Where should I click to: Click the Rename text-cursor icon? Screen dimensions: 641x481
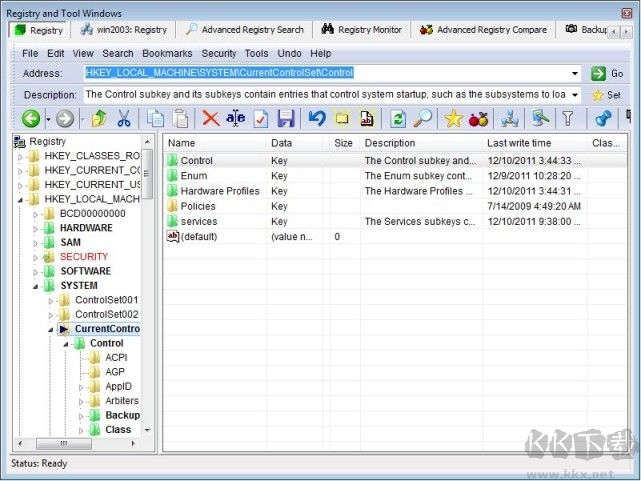236,119
